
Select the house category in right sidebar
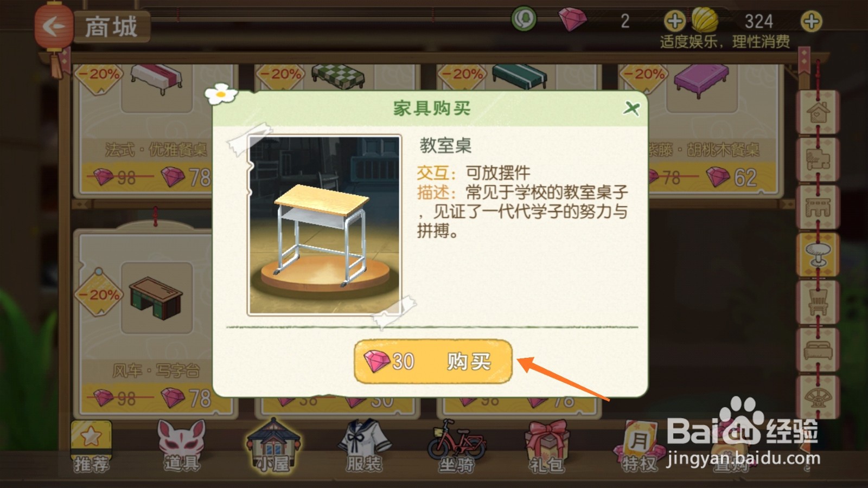click(818, 112)
